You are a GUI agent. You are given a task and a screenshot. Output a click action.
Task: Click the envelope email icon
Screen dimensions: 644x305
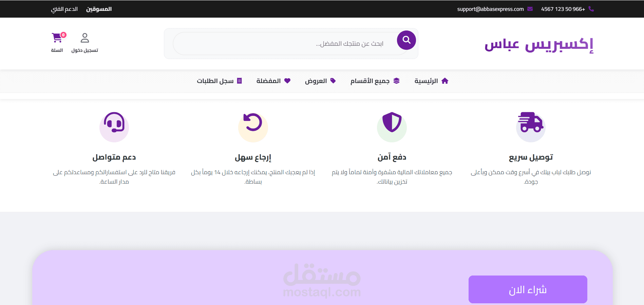530,9
